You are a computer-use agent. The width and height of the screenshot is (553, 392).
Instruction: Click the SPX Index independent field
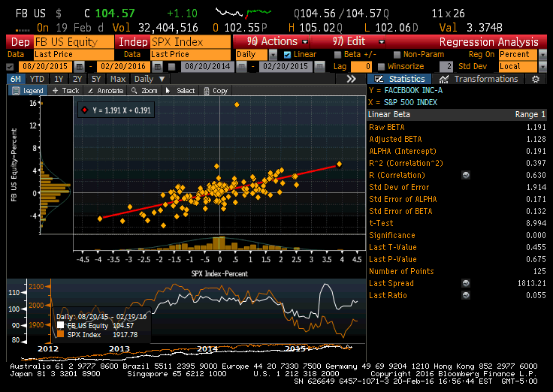pyautogui.click(x=190, y=42)
